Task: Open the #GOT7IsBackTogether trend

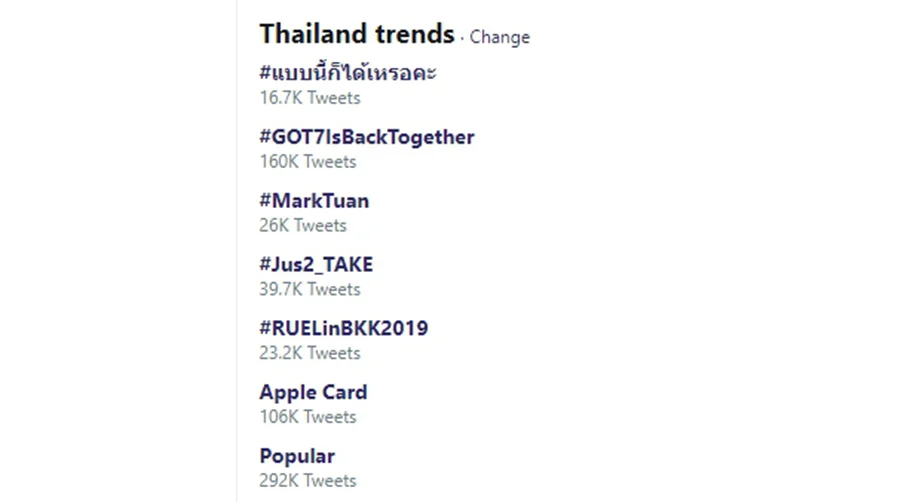Action: click(367, 137)
